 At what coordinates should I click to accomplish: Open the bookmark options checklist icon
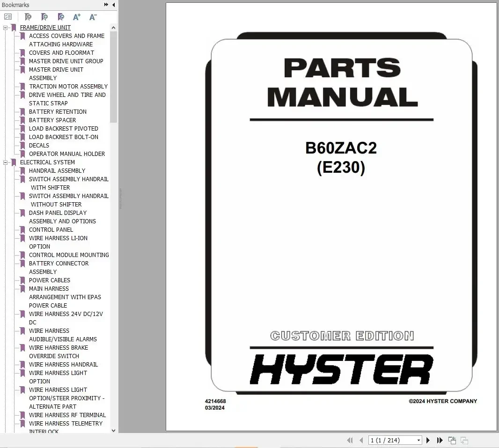8,16
